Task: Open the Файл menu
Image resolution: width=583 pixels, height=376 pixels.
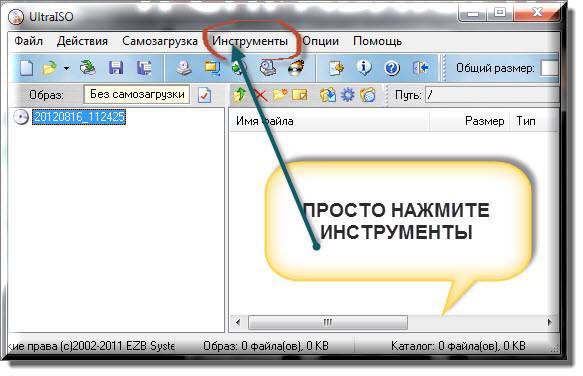Action: pos(29,41)
